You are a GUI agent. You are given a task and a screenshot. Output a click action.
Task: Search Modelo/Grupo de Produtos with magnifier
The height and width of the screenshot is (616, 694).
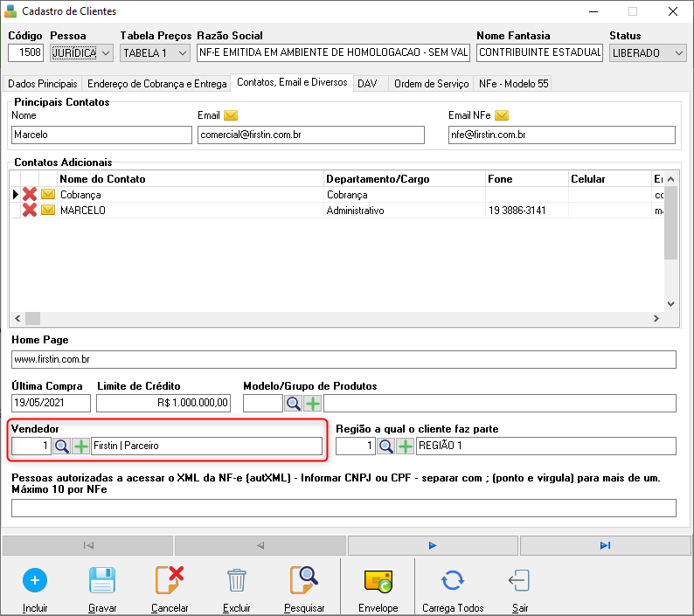294,403
